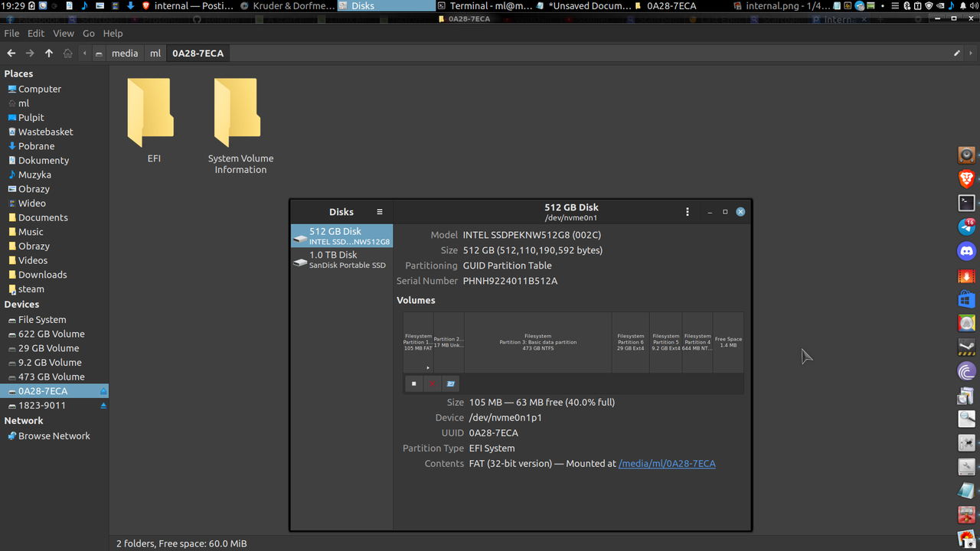
Task: Go up to parent folder with up arrow
Action: (47, 53)
